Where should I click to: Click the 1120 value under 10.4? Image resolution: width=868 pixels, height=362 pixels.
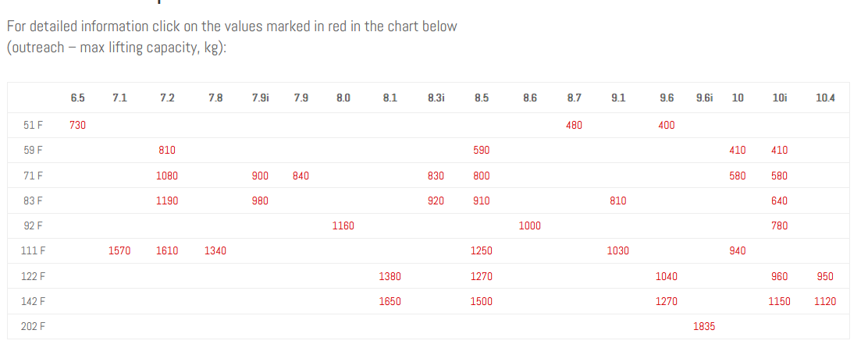point(825,302)
